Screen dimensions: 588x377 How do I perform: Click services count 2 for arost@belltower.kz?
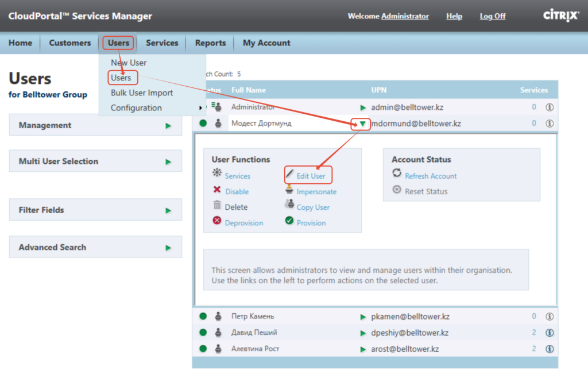point(534,349)
